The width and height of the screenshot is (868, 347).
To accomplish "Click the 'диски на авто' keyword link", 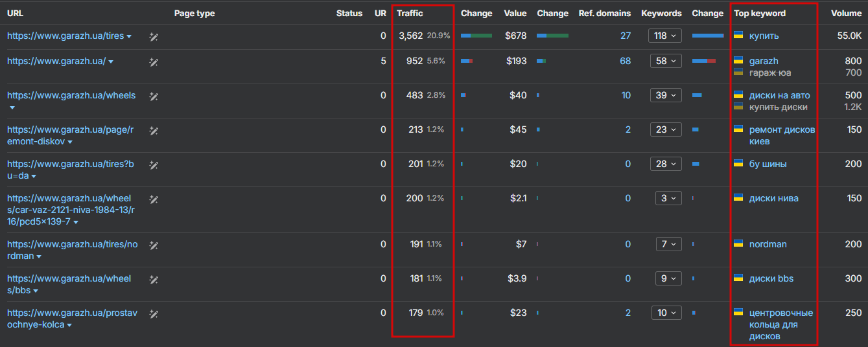I will point(779,95).
